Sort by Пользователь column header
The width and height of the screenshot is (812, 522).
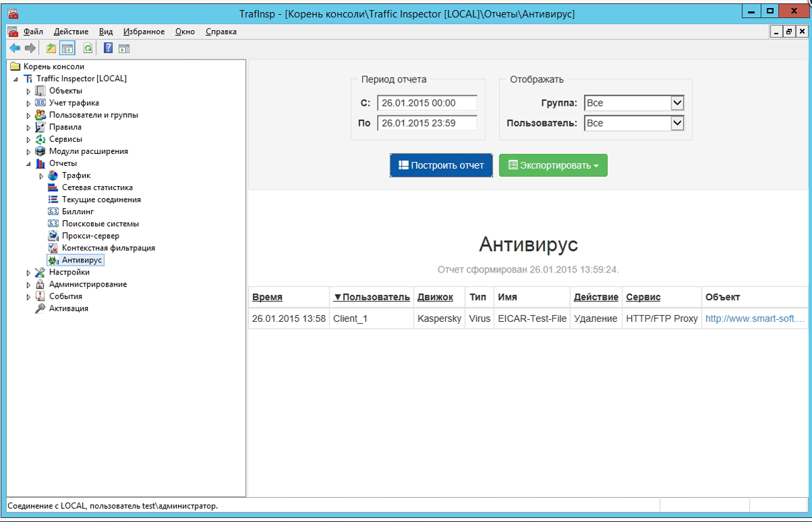click(372, 297)
